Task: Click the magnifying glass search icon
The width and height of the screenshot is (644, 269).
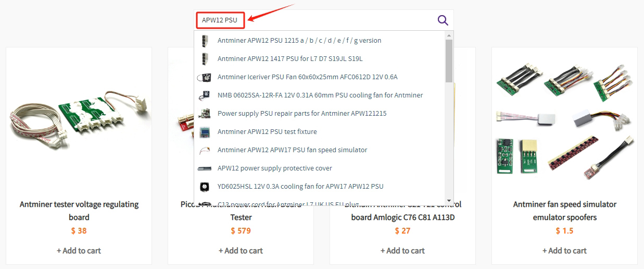Action: (443, 20)
